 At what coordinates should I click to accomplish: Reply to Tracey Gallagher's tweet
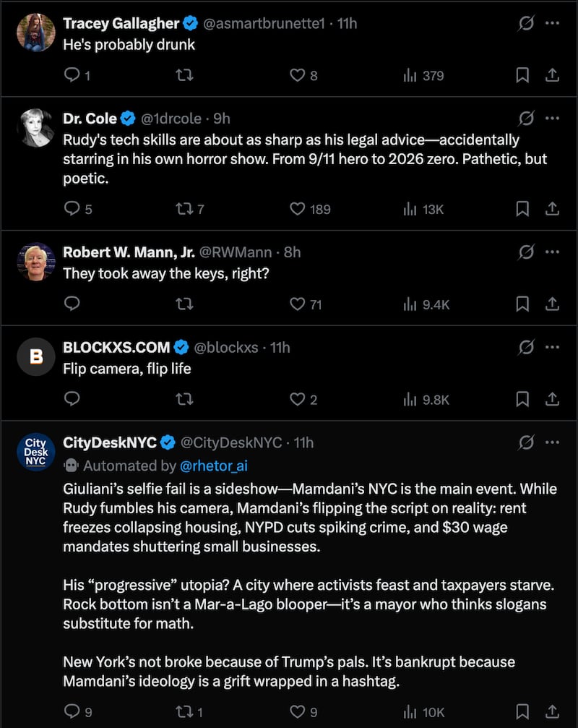(x=71, y=74)
